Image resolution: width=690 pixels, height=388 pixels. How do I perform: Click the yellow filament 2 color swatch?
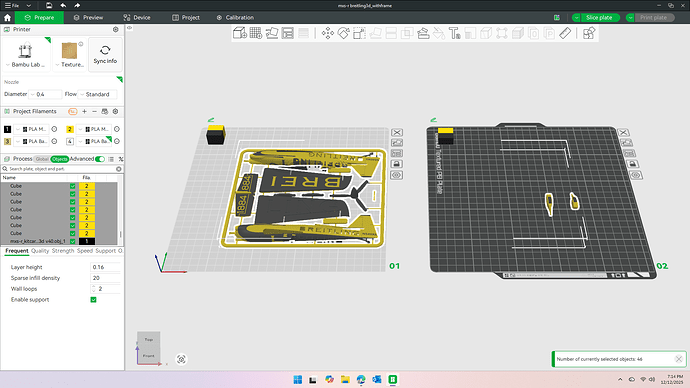tap(70, 129)
